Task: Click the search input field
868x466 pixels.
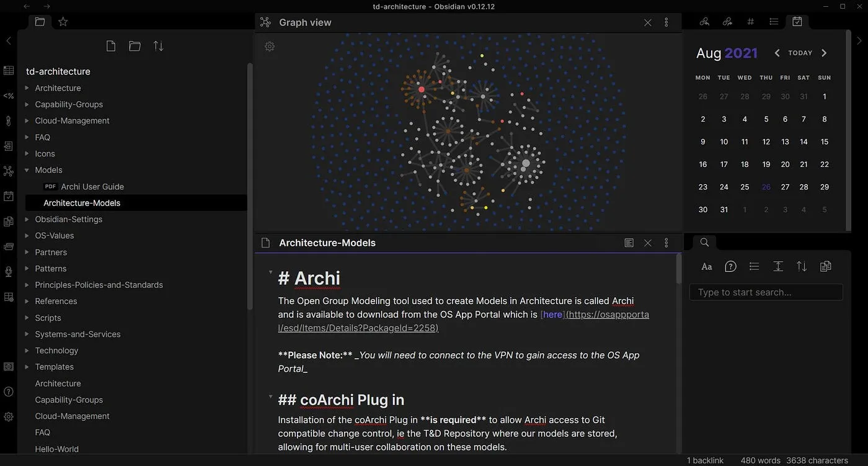Action: [766, 292]
